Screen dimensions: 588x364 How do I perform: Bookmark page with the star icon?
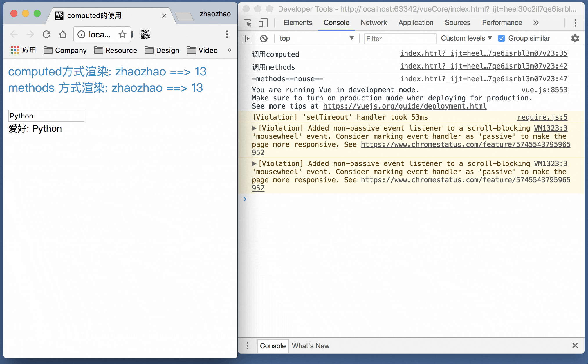coord(122,35)
